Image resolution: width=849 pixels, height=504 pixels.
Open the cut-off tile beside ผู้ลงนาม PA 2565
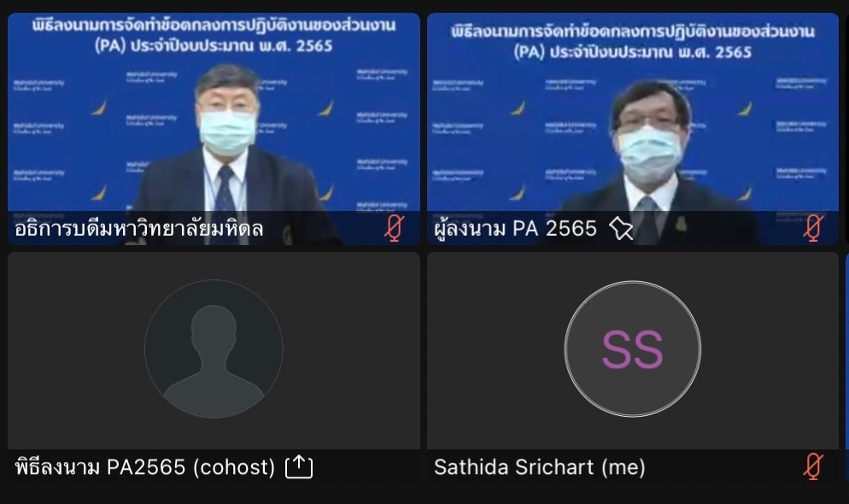pyautogui.click(x=846, y=128)
